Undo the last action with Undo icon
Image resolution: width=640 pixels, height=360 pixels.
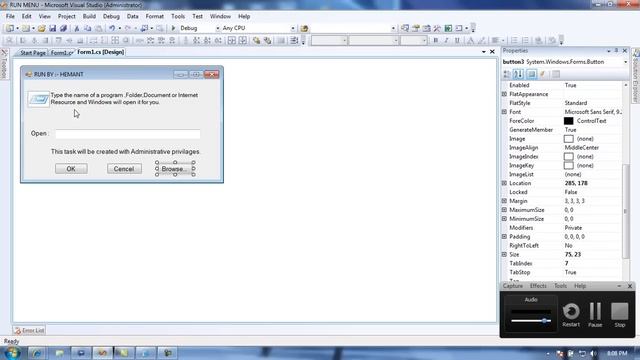(x=111, y=28)
